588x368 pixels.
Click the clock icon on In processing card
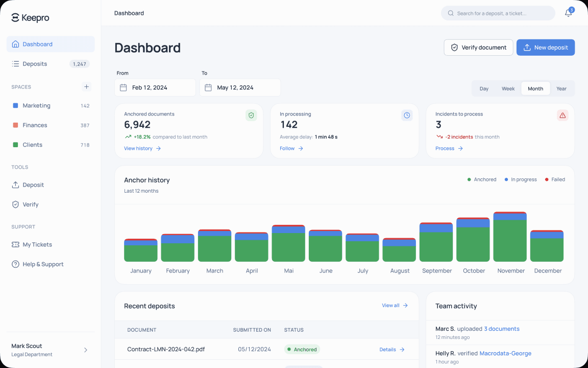tap(407, 116)
